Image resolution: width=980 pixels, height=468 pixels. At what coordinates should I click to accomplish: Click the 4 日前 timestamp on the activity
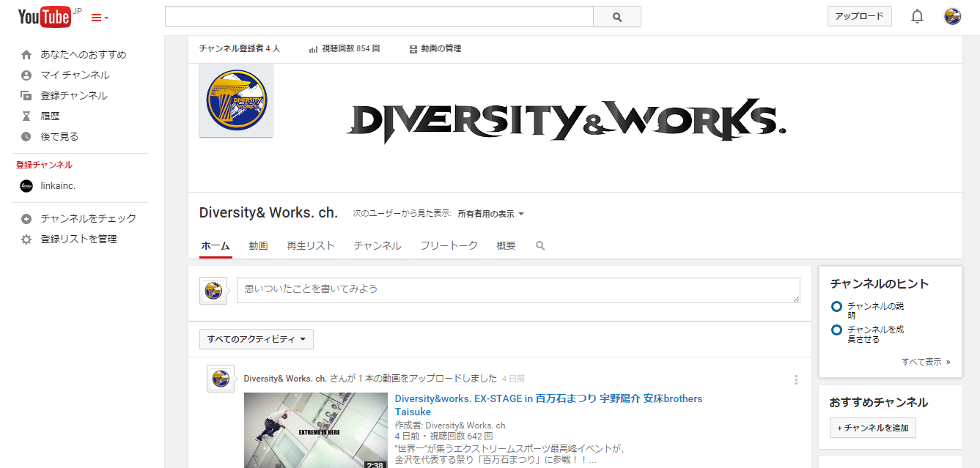[513, 379]
